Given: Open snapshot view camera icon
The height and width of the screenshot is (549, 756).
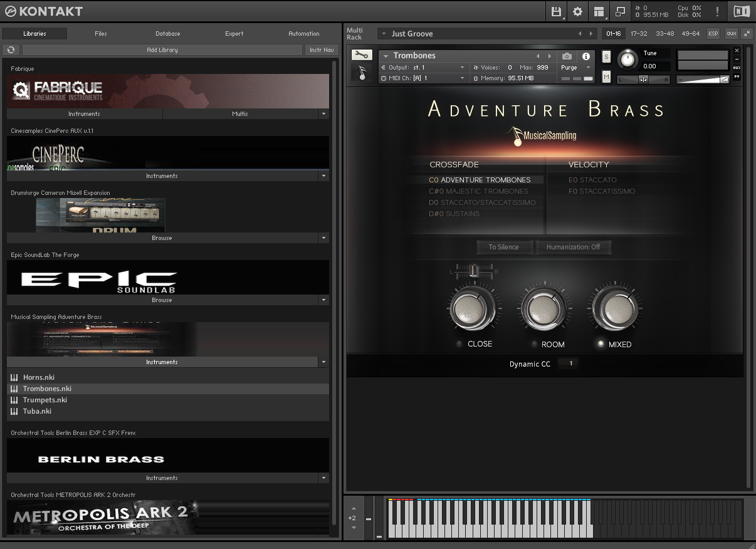Looking at the screenshot, I should click(567, 56).
